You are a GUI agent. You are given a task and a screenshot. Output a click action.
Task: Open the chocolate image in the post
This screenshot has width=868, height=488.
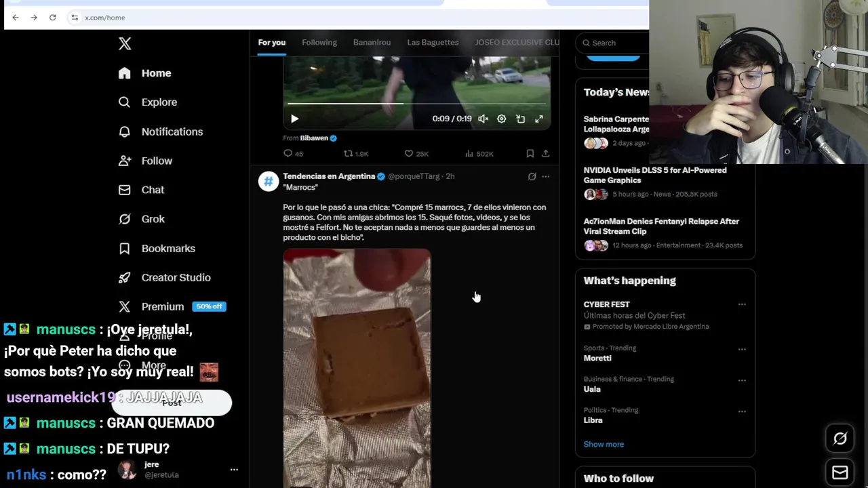357,368
